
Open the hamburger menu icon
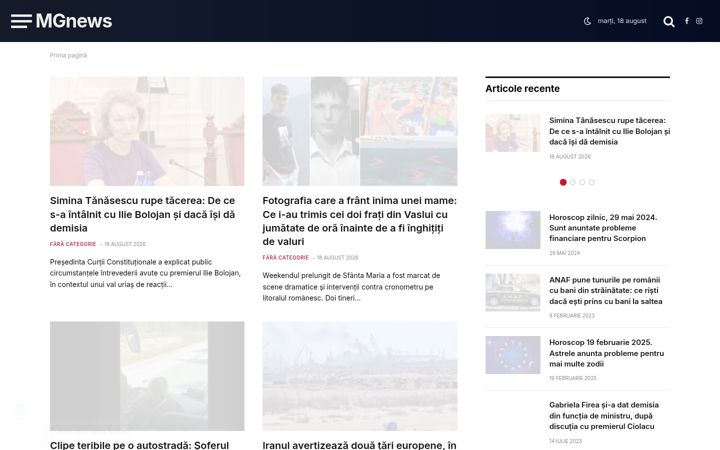(x=21, y=21)
